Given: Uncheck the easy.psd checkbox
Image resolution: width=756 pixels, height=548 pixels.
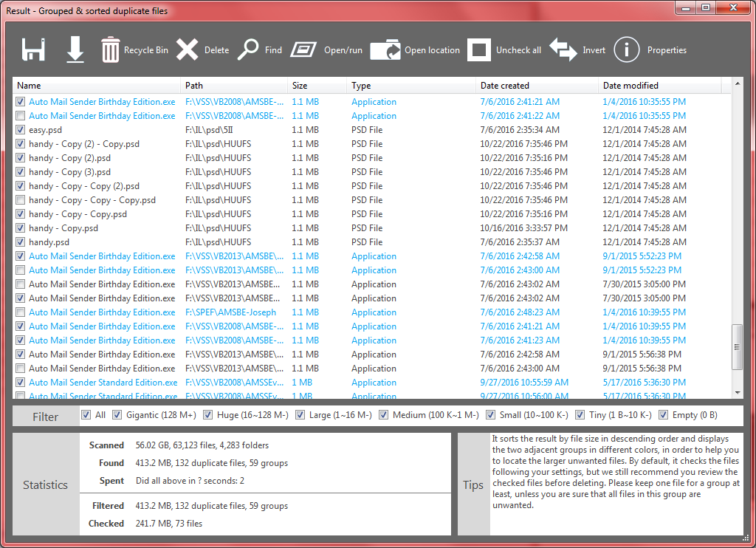Looking at the screenshot, I should click(x=20, y=130).
